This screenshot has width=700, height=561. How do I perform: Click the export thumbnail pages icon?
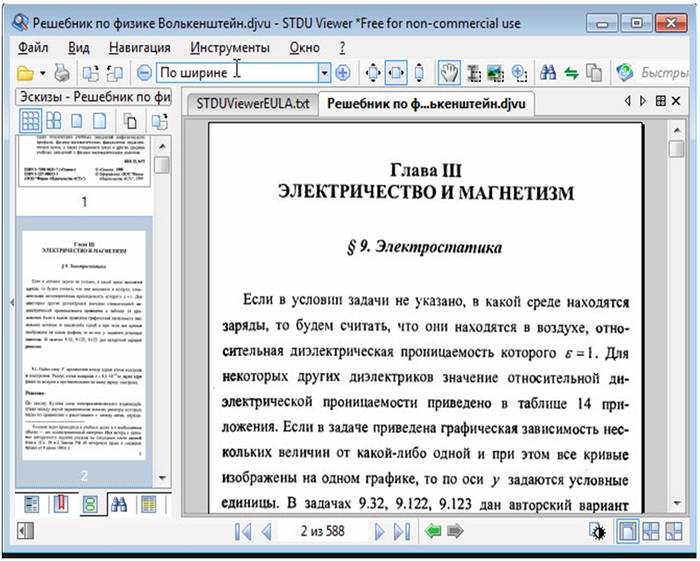coord(159,121)
